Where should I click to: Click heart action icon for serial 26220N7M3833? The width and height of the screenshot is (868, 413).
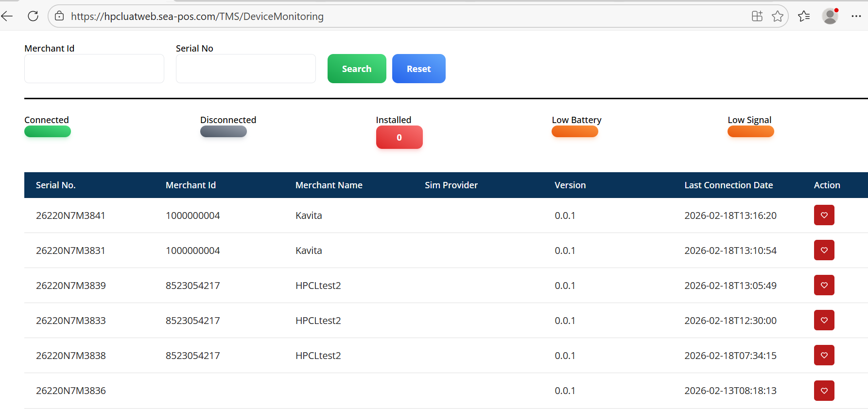824,320
